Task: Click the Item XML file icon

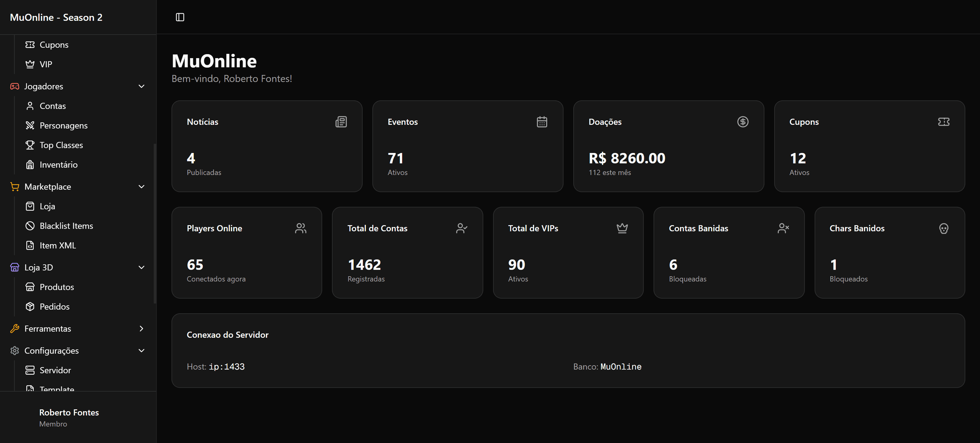Action: [30, 245]
